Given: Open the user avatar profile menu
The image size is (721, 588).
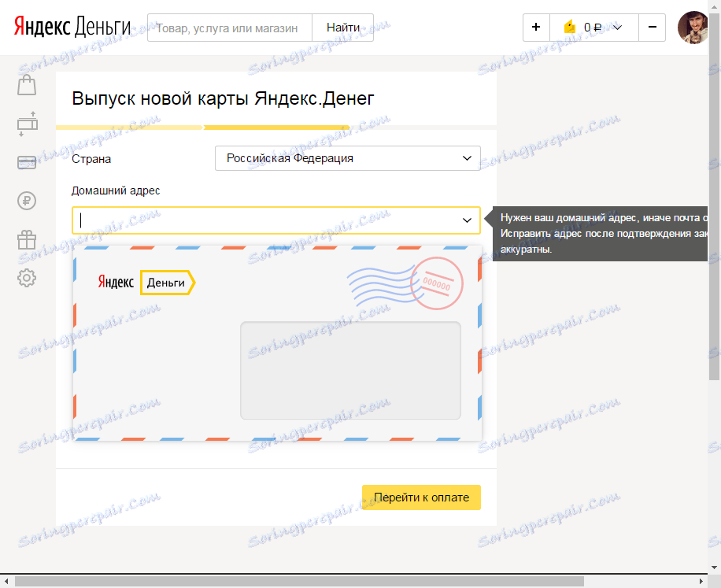Looking at the screenshot, I should coord(693,28).
